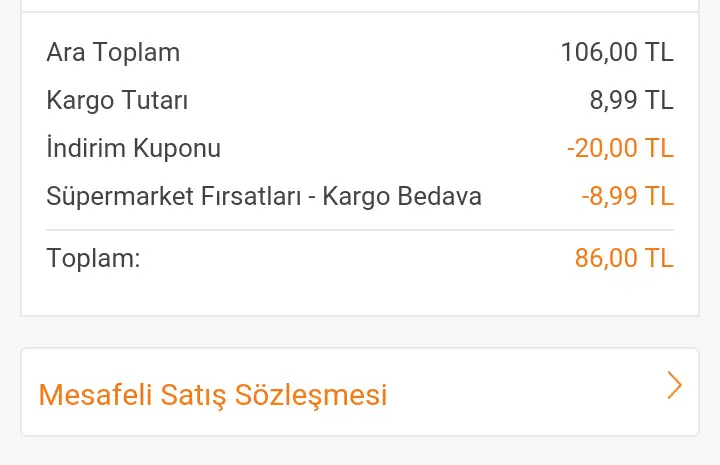Select the 106,00 TL subtotal amount
Image resolution: width=720 pixels, height=465 pixels.
[x=617, y=52]
